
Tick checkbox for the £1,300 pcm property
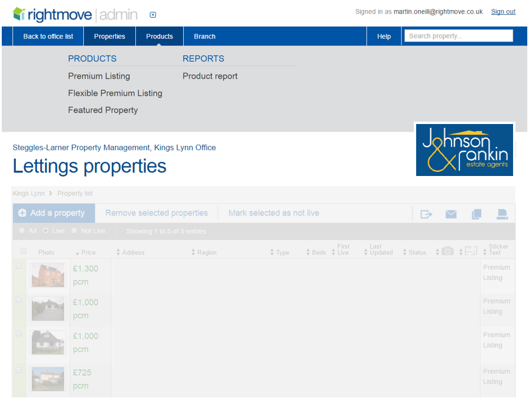coord(19,266)
